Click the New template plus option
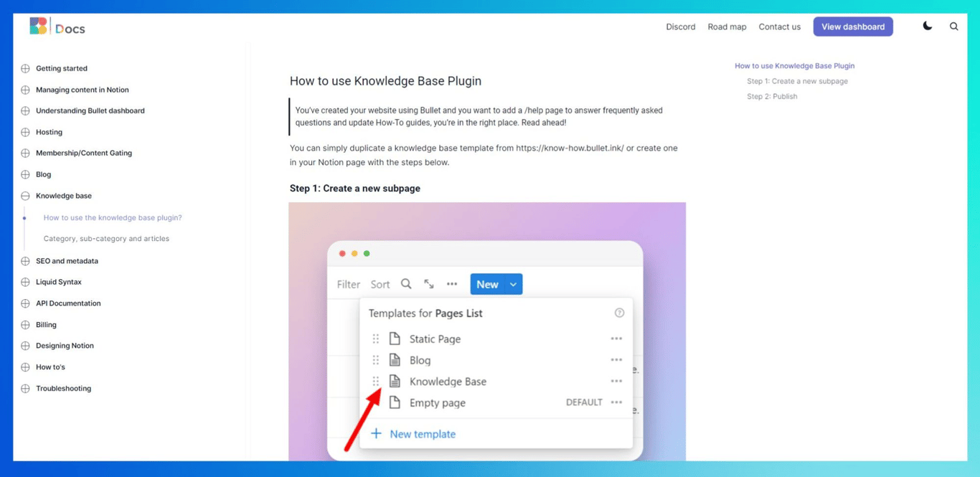The height and width of the screenshot is (477, 980). (x=413, y=434)
